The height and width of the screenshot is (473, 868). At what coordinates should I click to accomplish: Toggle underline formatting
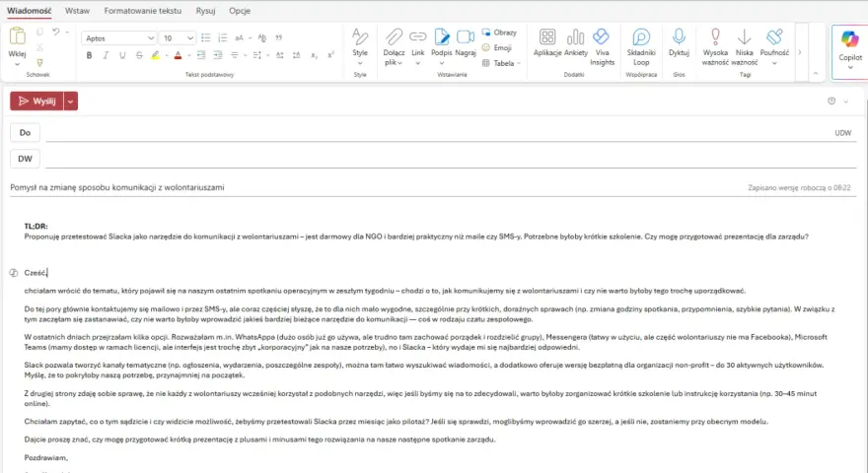tap(122, 55)
